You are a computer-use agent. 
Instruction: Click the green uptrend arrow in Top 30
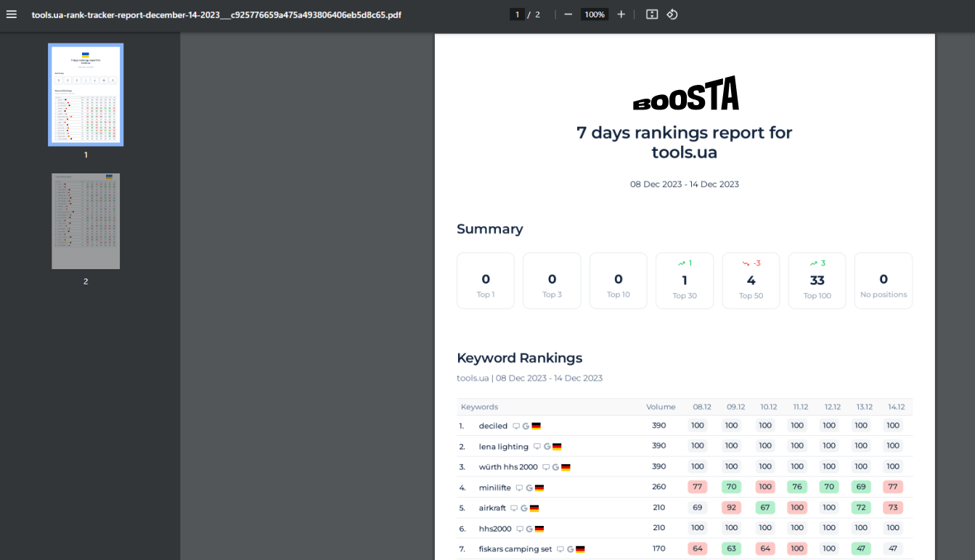point(681,263)
